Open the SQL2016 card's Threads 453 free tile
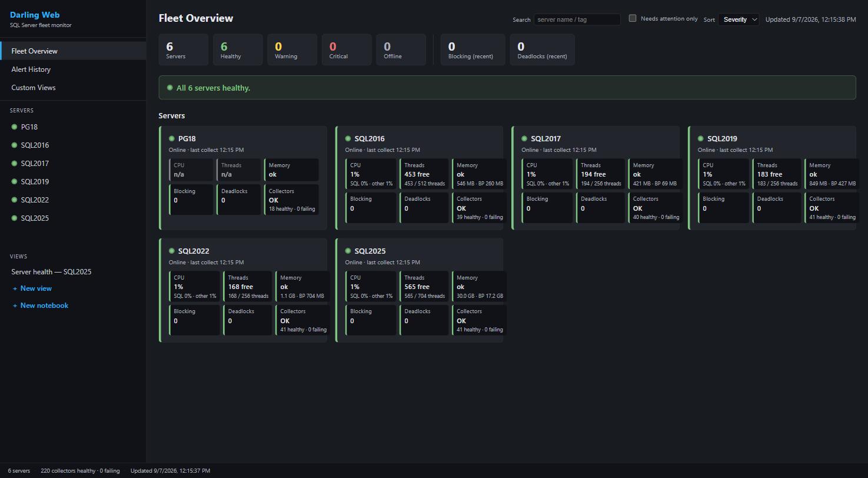Viewport: 868px width, 478px height. [424, 174]
